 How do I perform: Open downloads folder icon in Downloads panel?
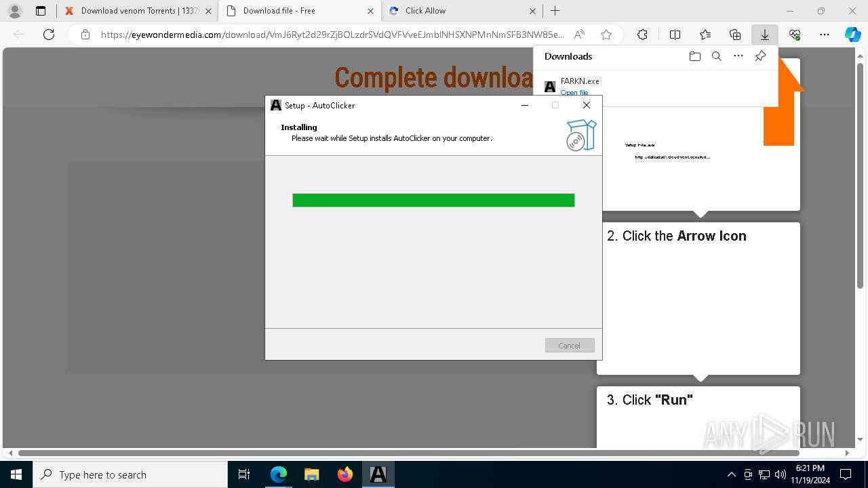click(694, 56)
